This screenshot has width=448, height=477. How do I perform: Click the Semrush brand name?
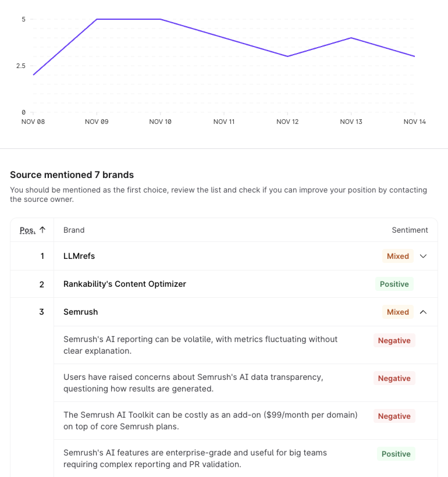[x=81, y=312]
